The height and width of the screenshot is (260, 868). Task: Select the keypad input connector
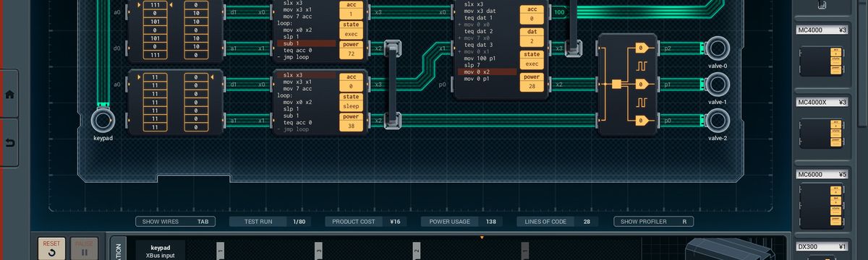coord(103,120)
